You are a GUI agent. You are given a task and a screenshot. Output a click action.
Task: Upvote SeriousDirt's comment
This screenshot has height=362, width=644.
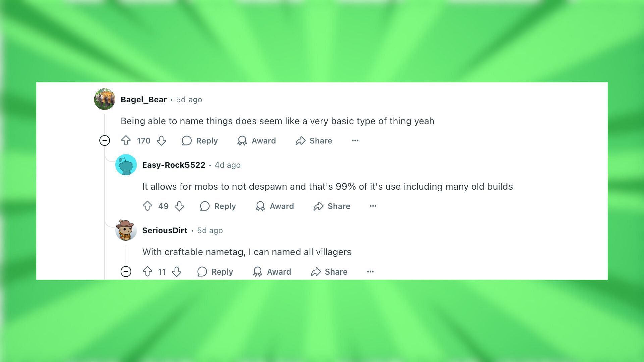(147, 271)
